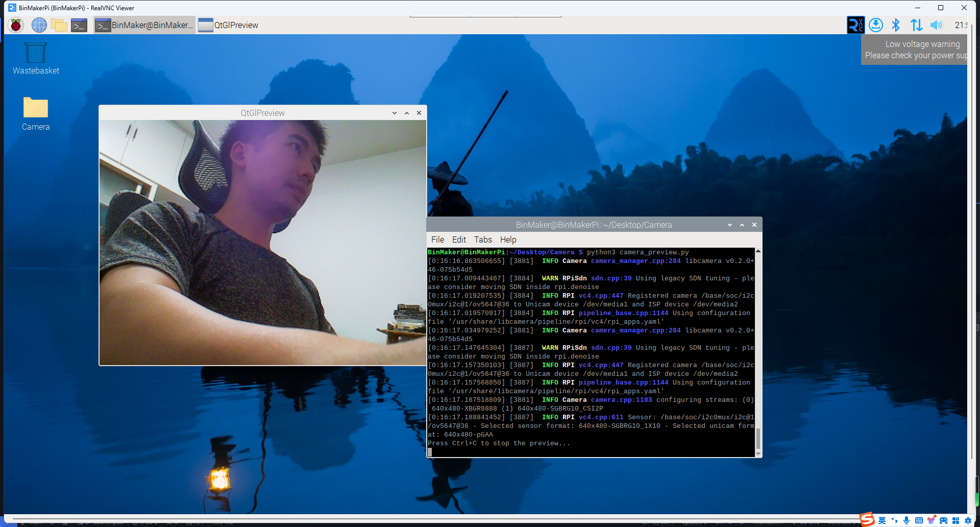Viewport: 980px width, 527px height.
Task: Click 'vc4.cpp:611' in terminal output
Action: (x=601, y=417)
